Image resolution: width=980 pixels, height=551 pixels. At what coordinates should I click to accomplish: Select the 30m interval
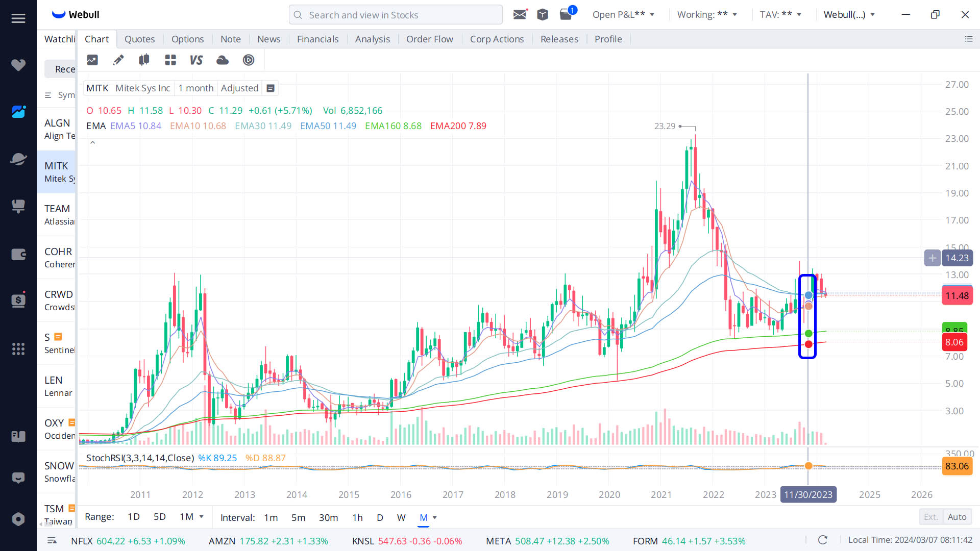point(328,518)
